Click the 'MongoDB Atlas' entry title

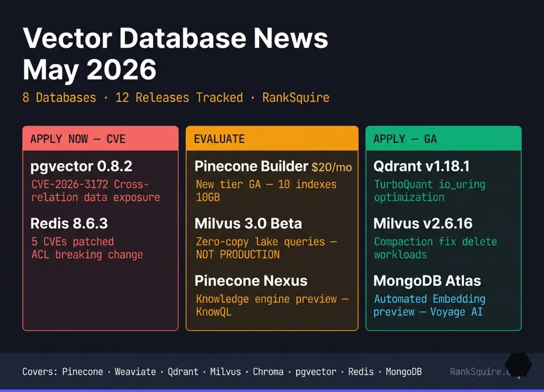[x=427, y=281]
